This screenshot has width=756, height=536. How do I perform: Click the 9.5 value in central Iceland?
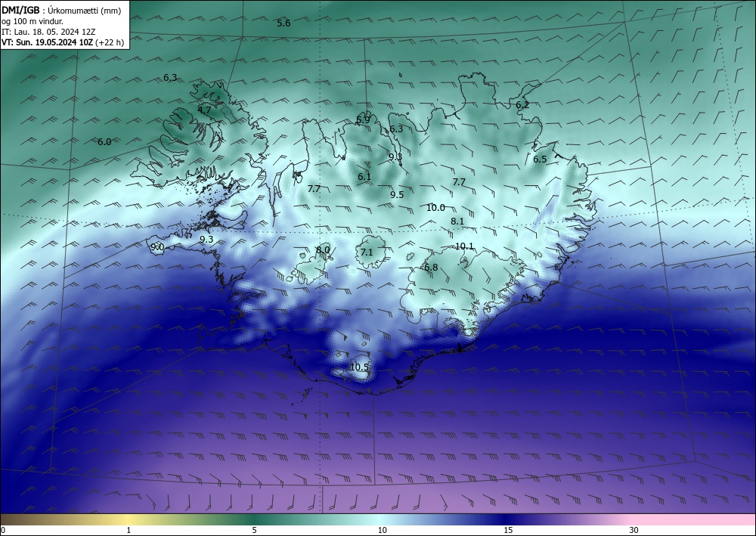pyautogui.click(x=397, y=195)
